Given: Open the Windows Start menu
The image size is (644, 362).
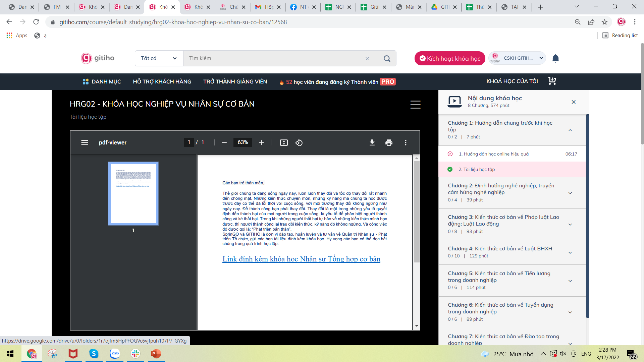Looking at the screenshot, I should coord(10,354).
